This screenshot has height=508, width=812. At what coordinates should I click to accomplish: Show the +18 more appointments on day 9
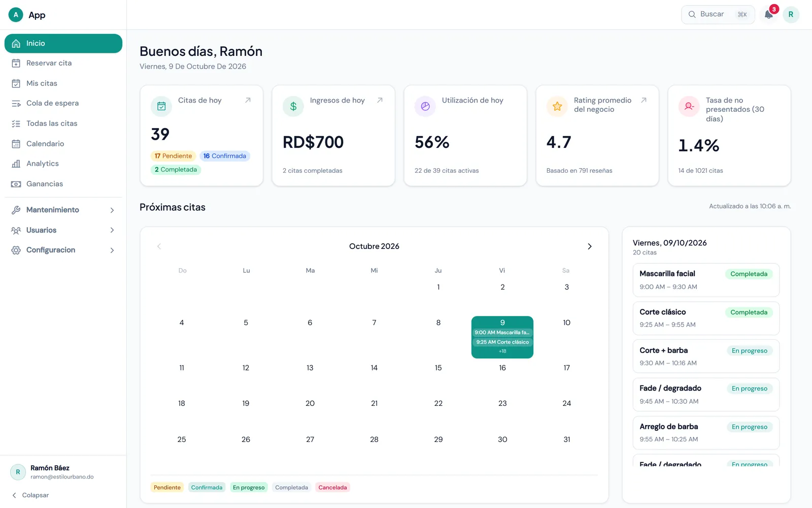(x=502, y=351)
